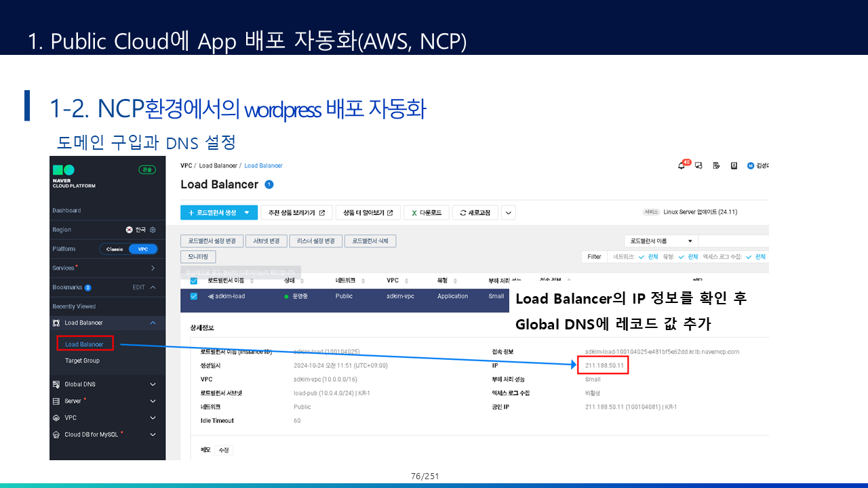
Task: Click the Filter button
Action: 595,257
